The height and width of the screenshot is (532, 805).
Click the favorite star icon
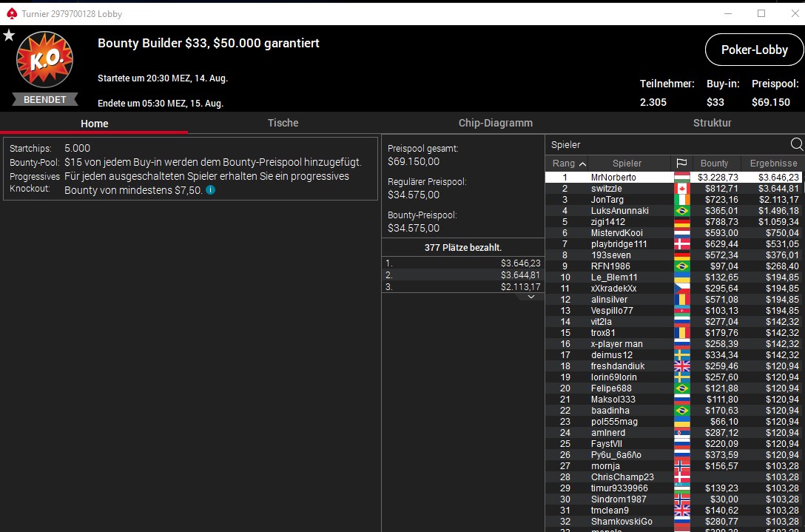(x=9, y=36)
